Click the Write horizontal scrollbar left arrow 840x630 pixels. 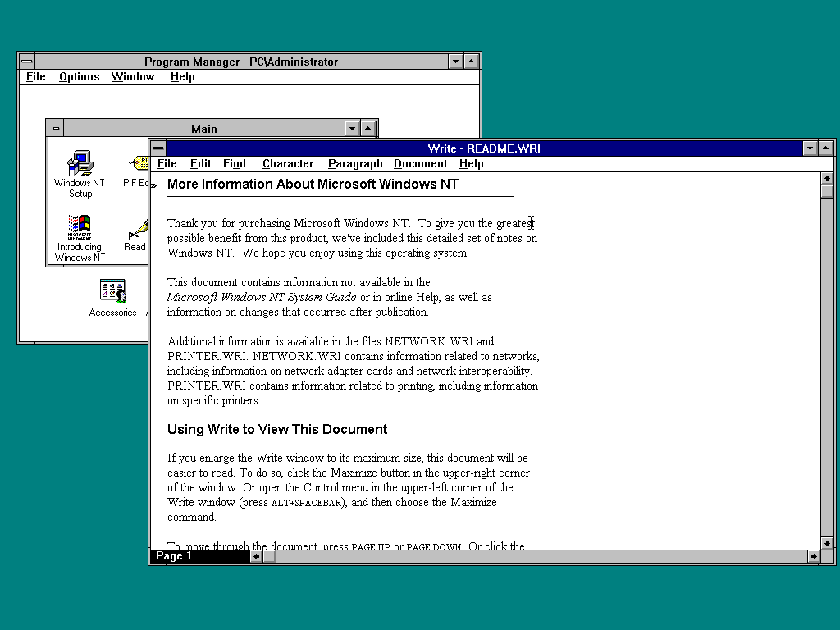click(x=256, y=557)
